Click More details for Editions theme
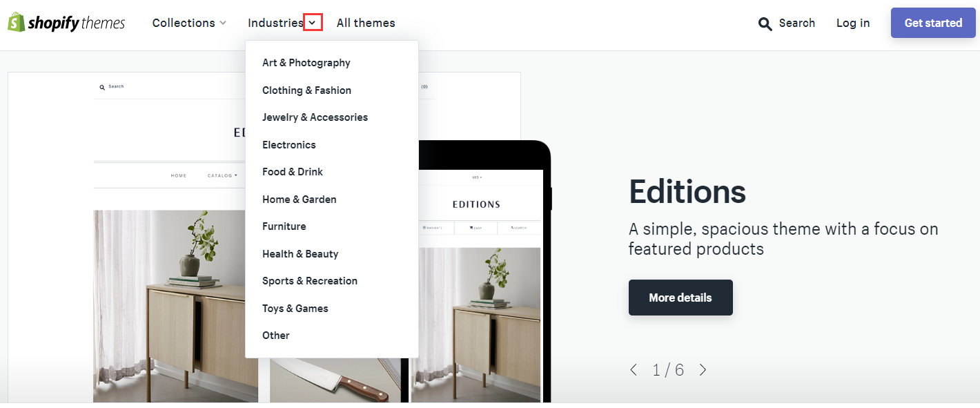The width and height of the screenshot is (980, 408). coord(680,298)
